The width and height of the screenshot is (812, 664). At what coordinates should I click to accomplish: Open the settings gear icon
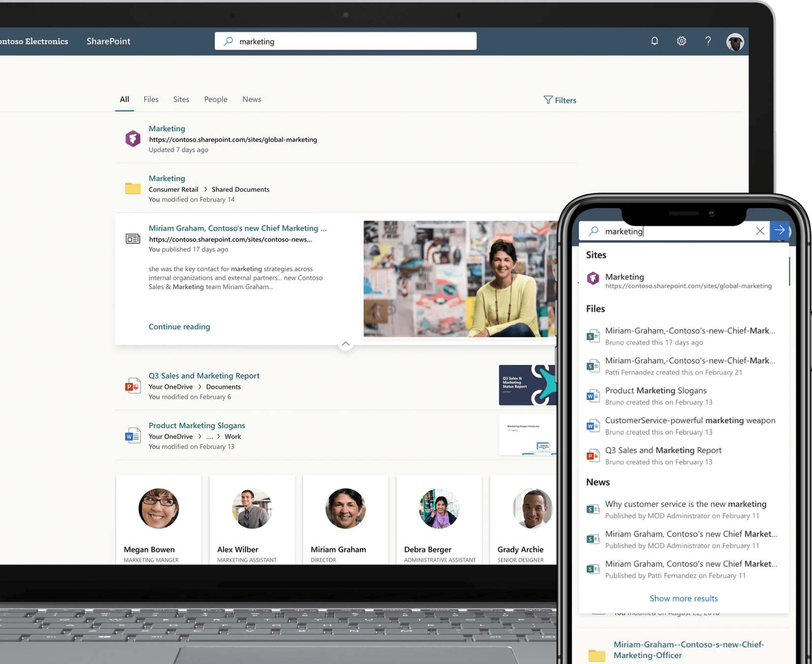[x=682, y=41]
